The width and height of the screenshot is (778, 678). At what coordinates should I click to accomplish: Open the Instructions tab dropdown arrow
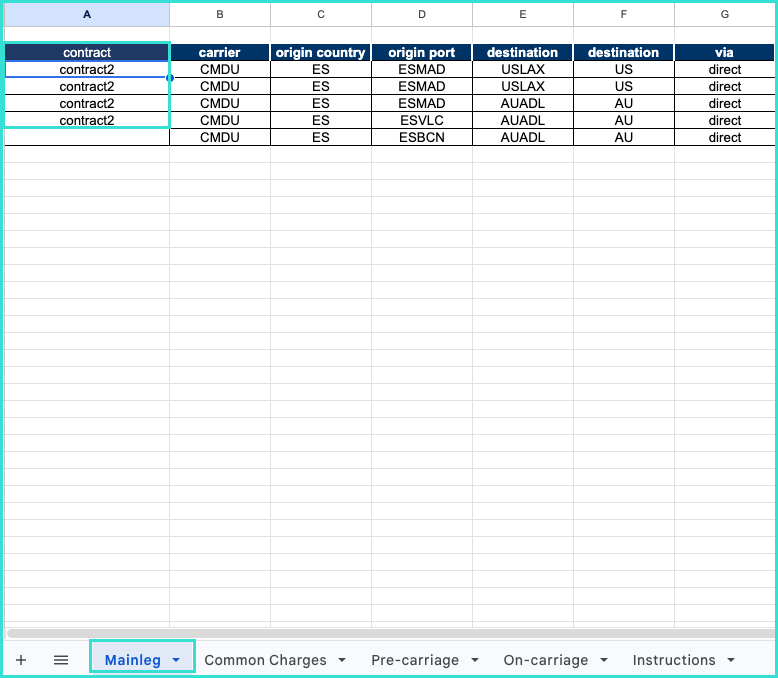pyautogui.click(x=731, y=660)
